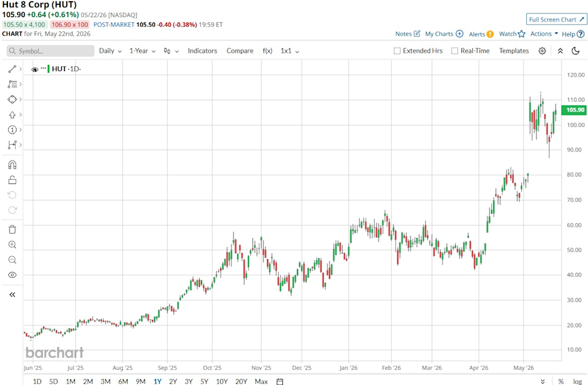
Task: Open the f(x) expressions menu
Action: tap(268, 51)
